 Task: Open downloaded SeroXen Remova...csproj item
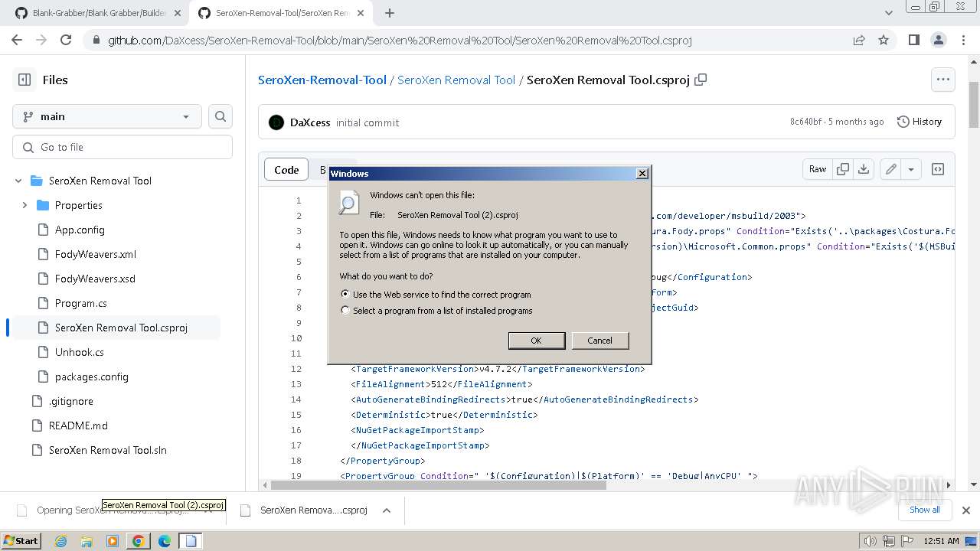click(305, 510)
